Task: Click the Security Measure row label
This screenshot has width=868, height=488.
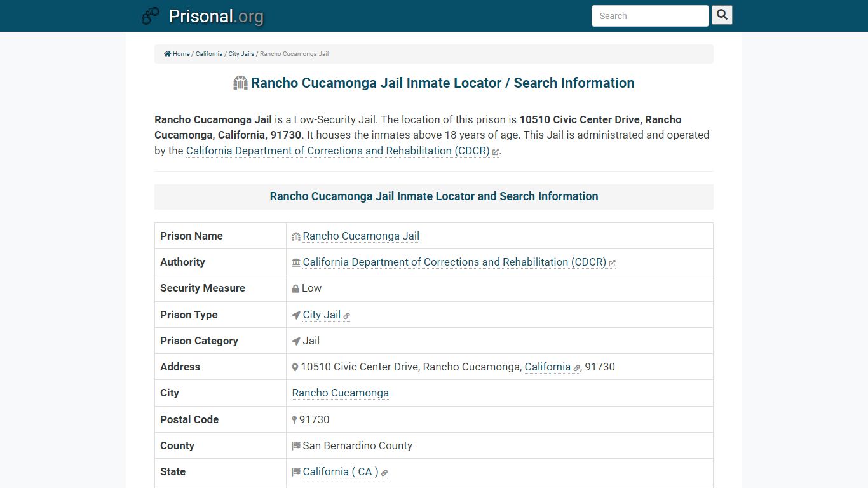Action: click(203, 288)
